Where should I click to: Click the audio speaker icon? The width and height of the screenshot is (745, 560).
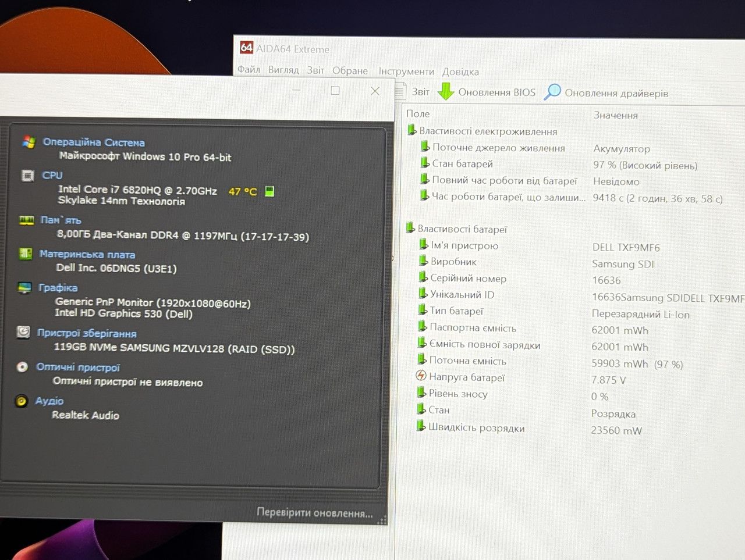pos(21,401)
